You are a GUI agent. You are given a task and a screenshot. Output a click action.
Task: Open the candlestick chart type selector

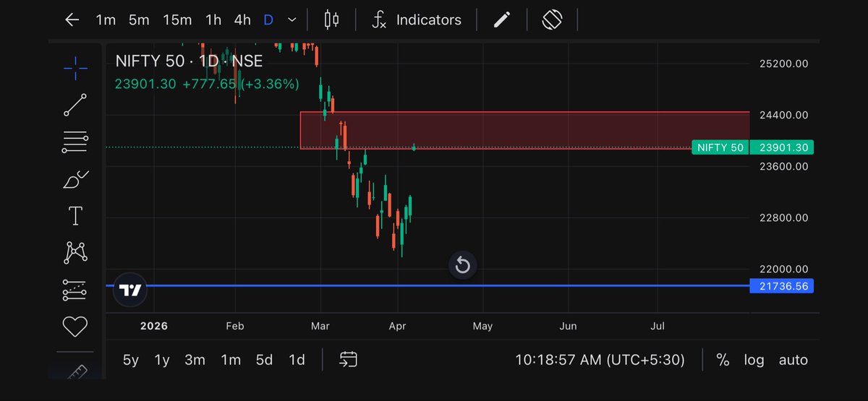[x=331, y=20]
